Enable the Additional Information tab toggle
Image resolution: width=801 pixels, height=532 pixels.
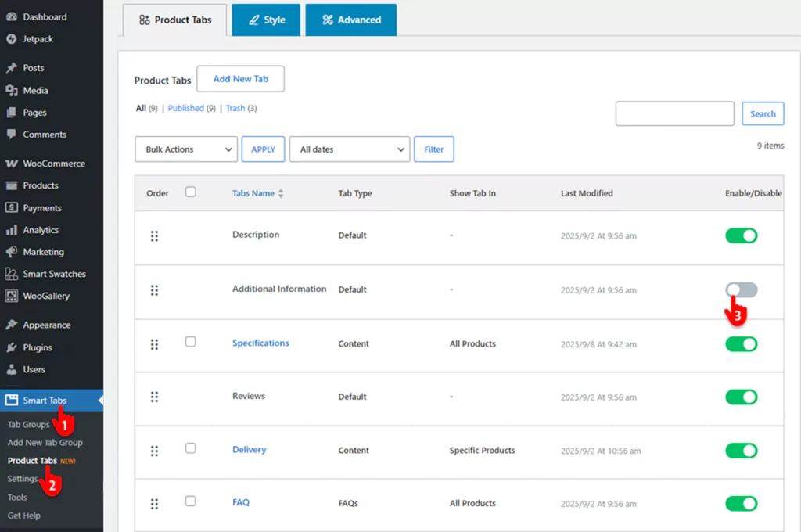point(741,290)
